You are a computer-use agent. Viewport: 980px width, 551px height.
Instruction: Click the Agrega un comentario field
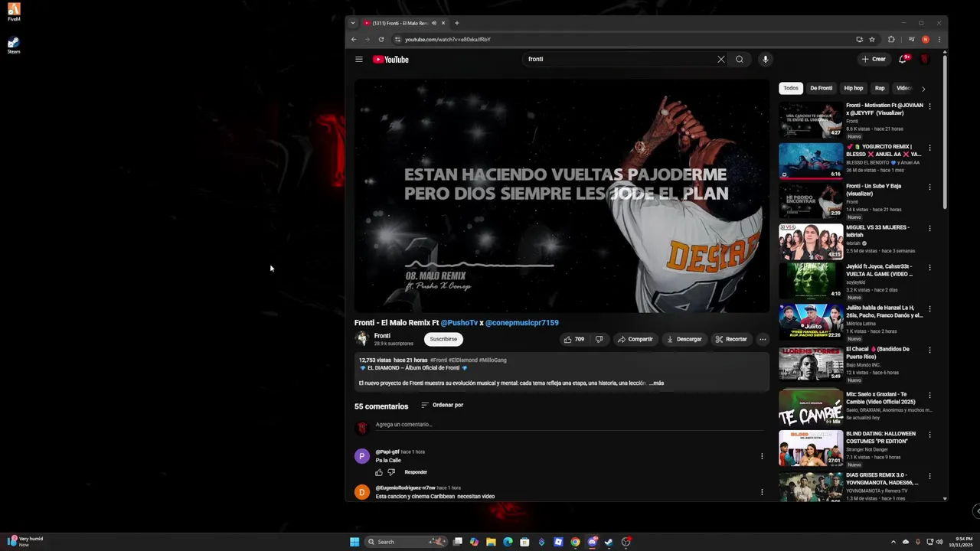pos(570,425)
